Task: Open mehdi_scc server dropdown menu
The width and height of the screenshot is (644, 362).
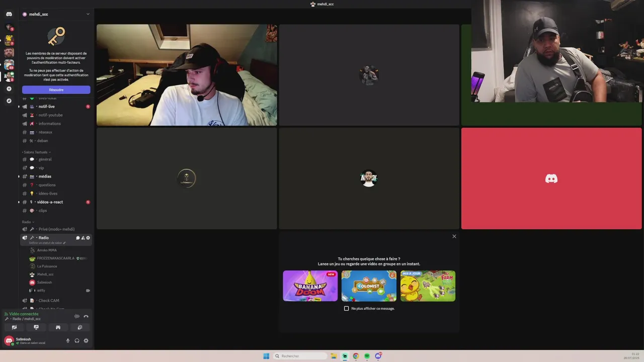Action: pos(88,14)
